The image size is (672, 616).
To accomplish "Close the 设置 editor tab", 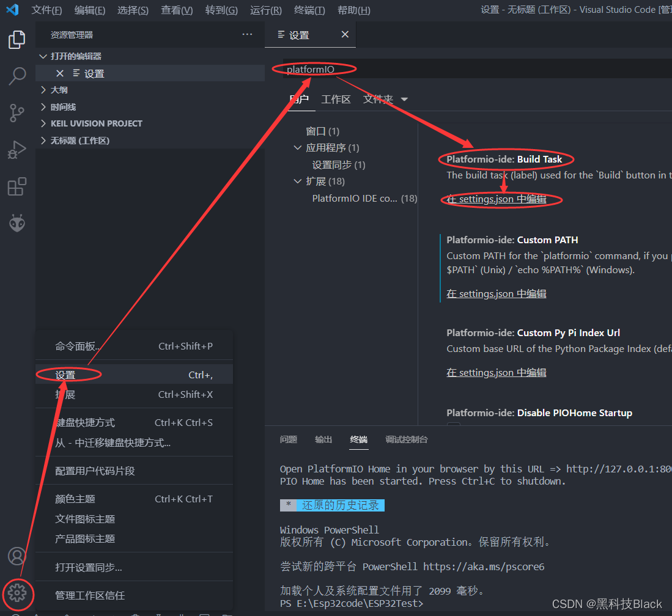I will tap(345, 34).
